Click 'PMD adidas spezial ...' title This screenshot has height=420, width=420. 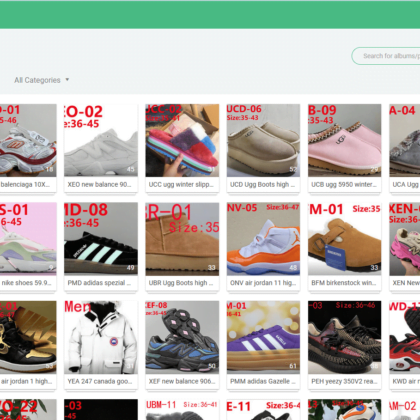99,283
